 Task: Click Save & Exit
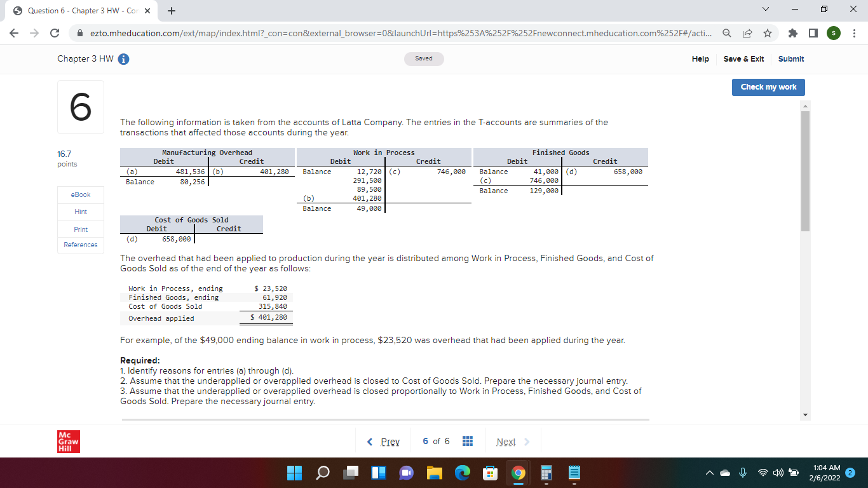pyautogui.click(x=743, y=58)
